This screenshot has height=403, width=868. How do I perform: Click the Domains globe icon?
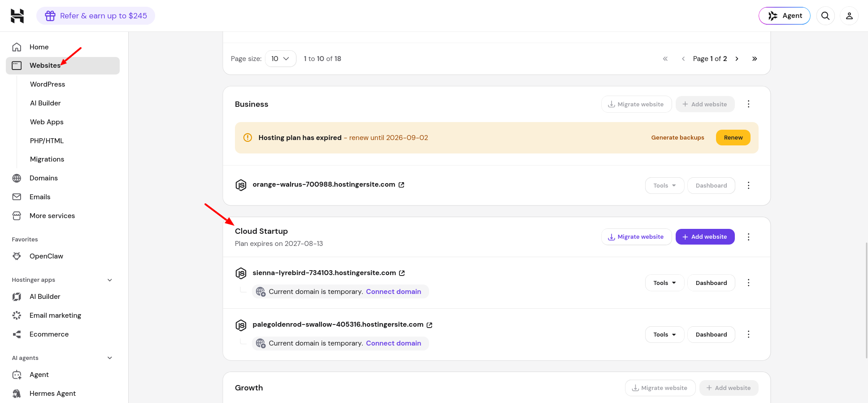tap(17, 178)
